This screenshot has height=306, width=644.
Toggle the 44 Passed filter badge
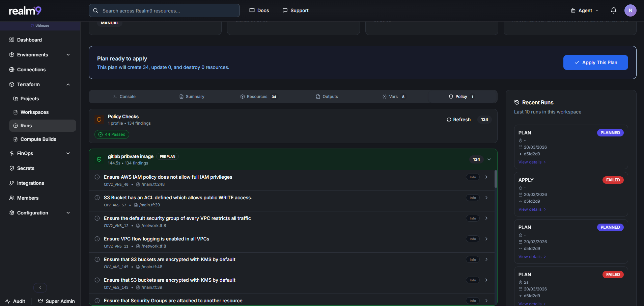[x=112, y=134]
